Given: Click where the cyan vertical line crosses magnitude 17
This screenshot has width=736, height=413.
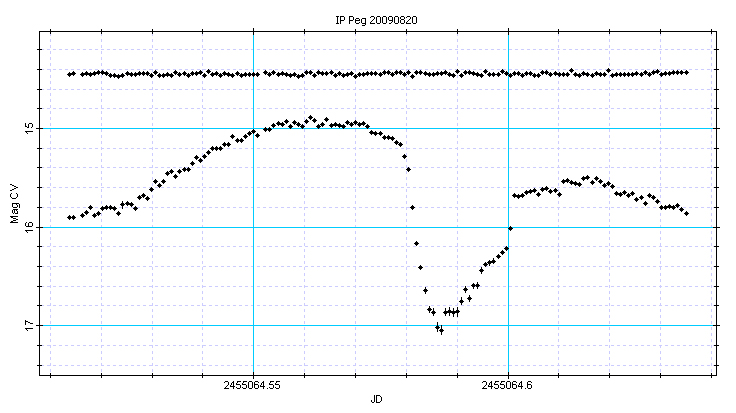Looking at the screenshot, I should point(509,325).
